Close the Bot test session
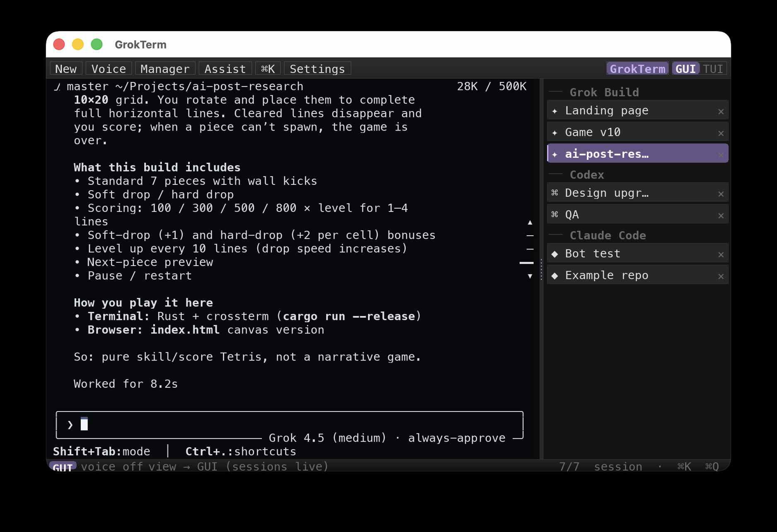Screen dimensions: 777x532 click(721, 254)
